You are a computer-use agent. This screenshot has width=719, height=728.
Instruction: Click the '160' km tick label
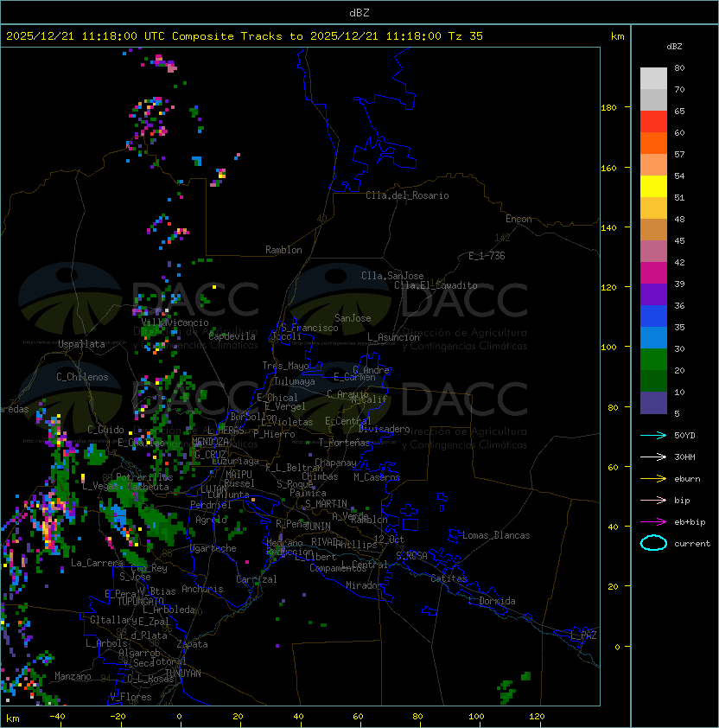pos(608,168)
